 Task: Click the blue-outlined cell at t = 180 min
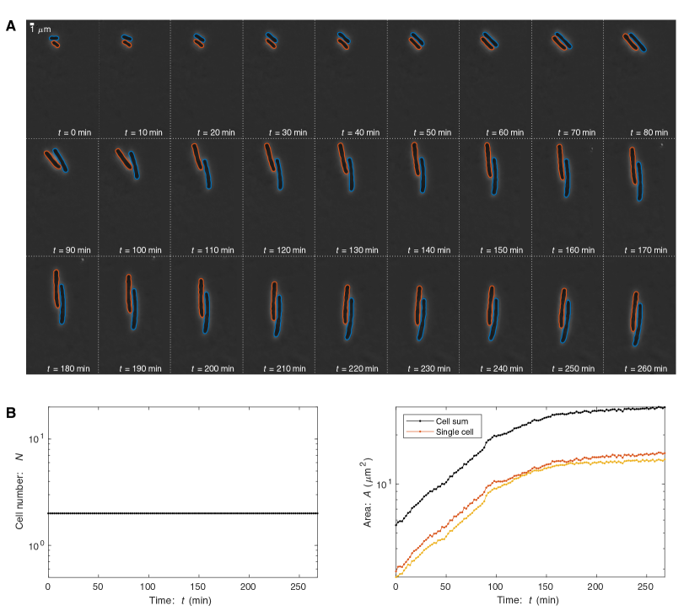coord(62,304)
